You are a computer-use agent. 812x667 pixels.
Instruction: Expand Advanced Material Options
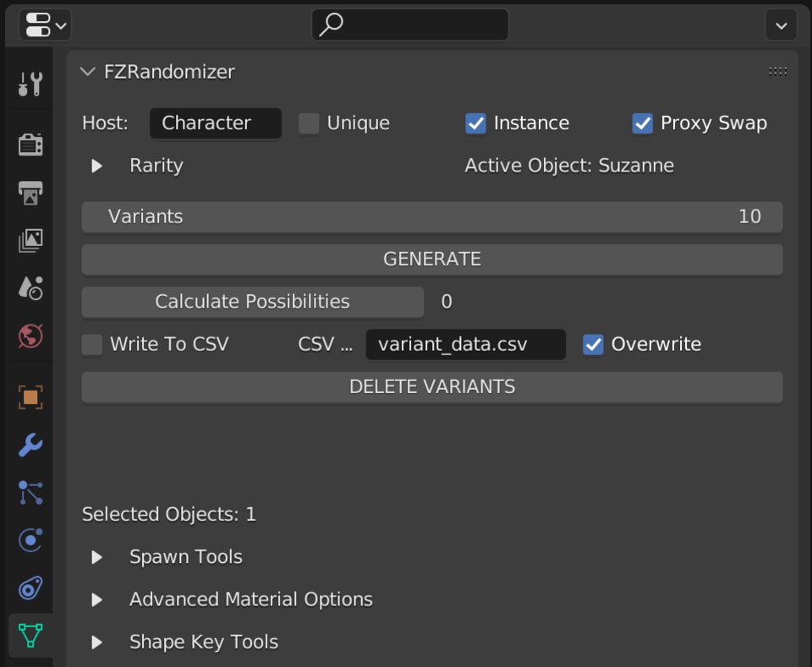click(x=96, y=599)
